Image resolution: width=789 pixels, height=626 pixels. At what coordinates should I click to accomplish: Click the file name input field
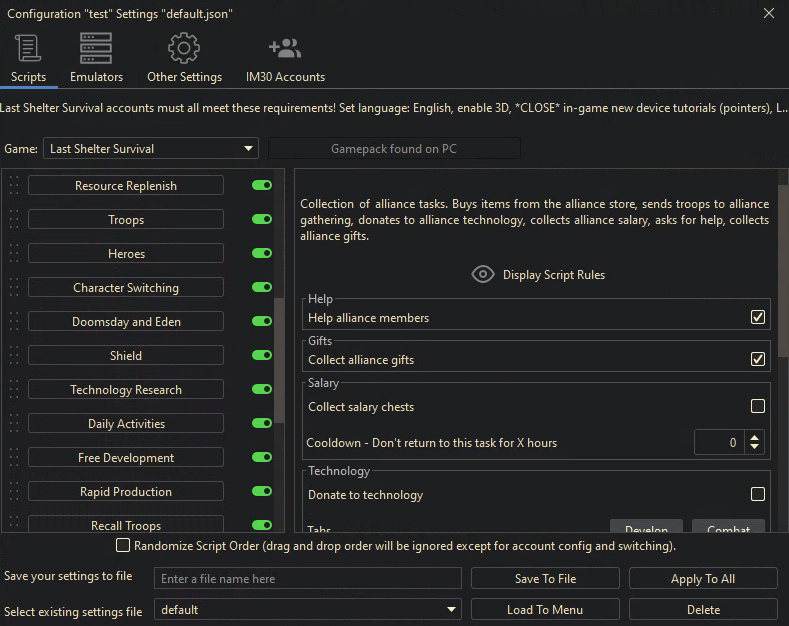click(308, 579)
